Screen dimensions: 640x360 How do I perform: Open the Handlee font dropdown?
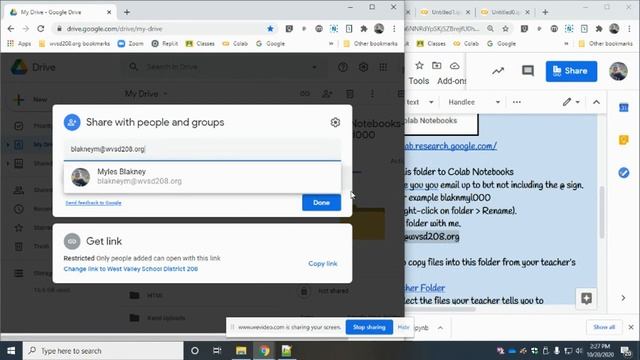(474, 102)
